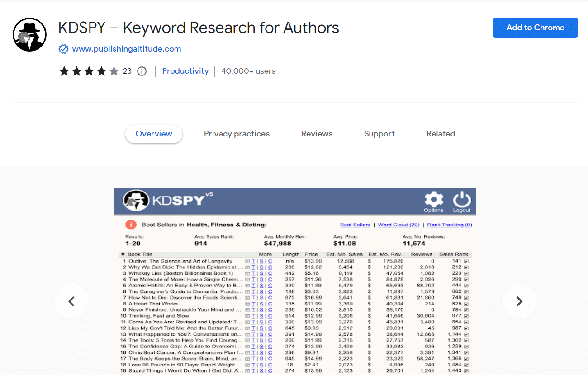Open the rating info icon

pos(142,71)
